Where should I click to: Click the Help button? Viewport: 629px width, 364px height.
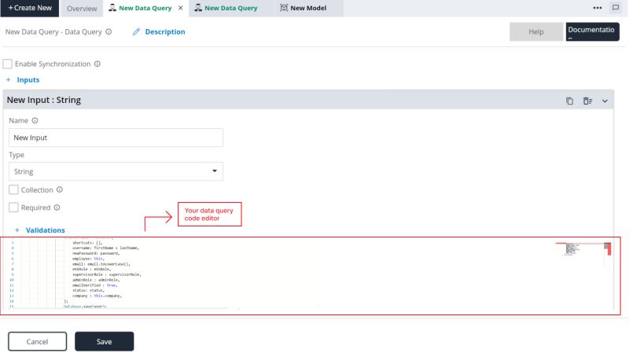(x=536, y=31)
